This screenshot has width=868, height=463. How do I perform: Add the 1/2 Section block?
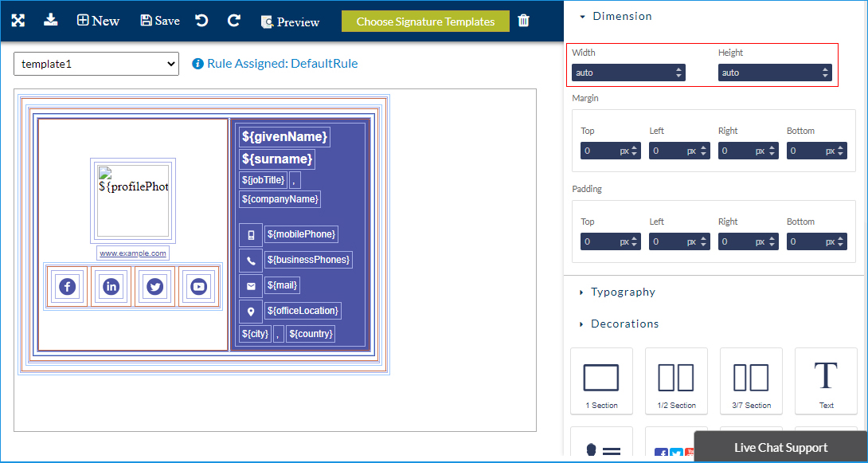point(676,381)
